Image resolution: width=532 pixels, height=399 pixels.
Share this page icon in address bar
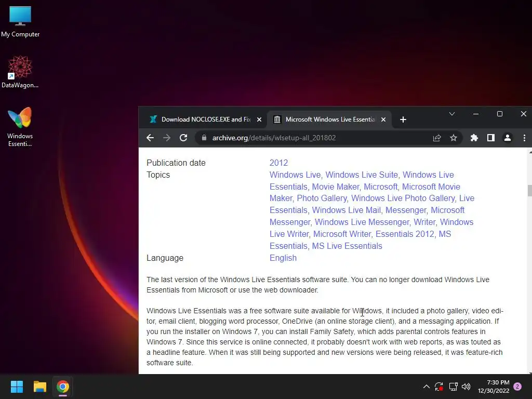pos(437,138)
